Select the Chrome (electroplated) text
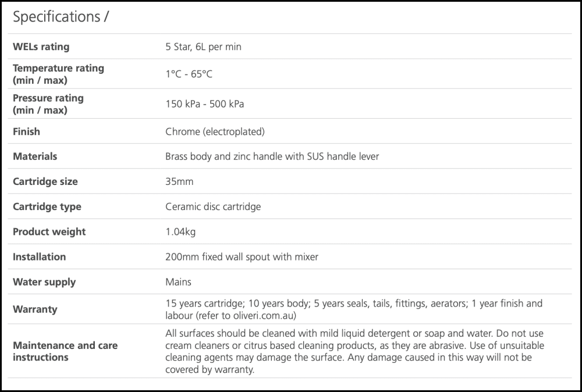Viewport: 582px width, 392px height. [215, 131]
